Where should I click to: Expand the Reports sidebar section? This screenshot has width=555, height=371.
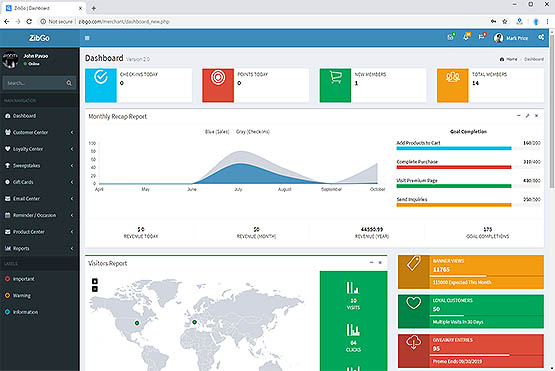pyautogui.click(x=39, y=249)
